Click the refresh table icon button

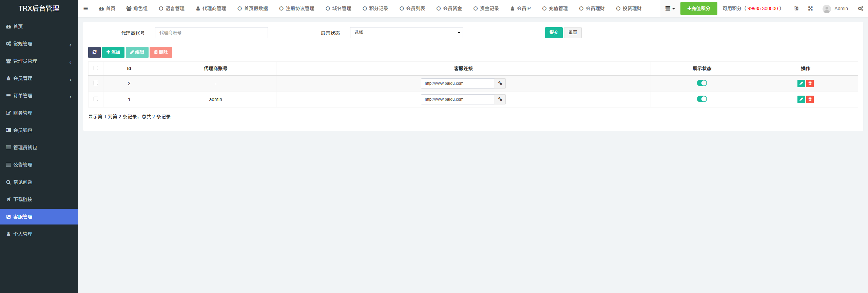pos(94,52)
